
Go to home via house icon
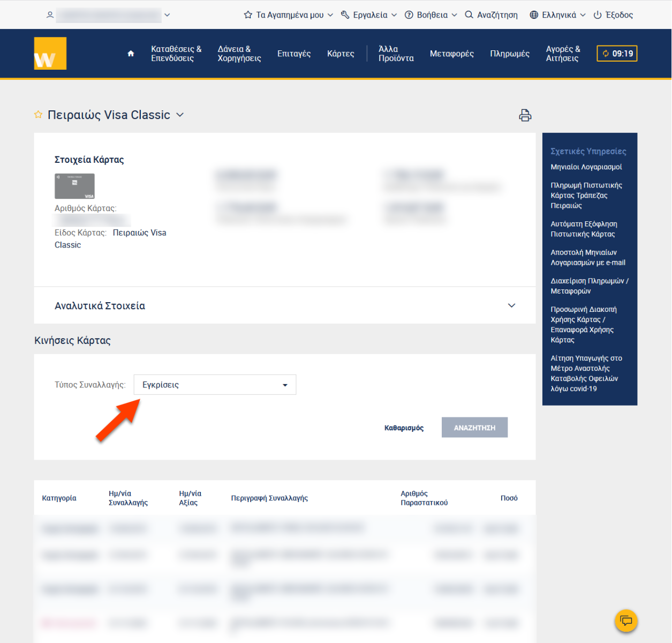pyautogui.click(x=131, y=54)
